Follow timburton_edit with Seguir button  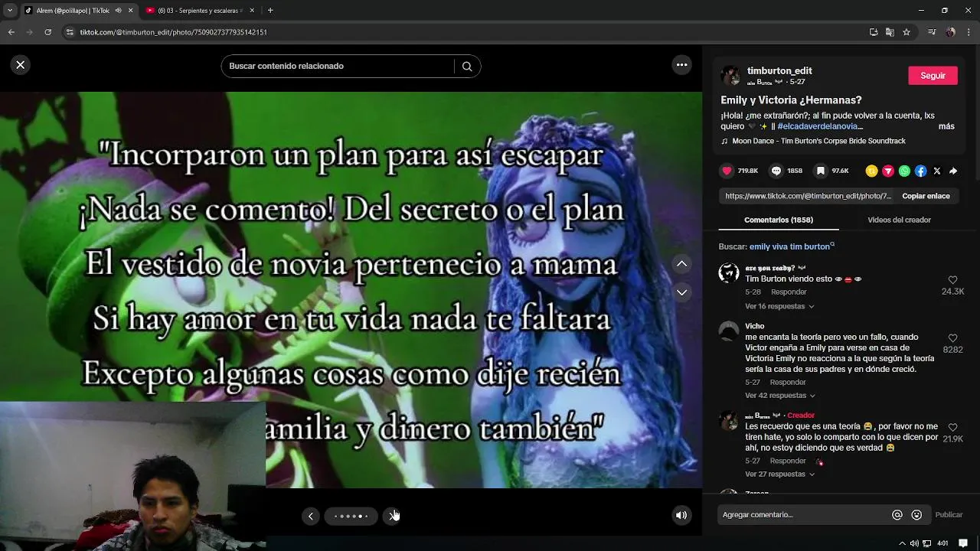coord(933,76)
